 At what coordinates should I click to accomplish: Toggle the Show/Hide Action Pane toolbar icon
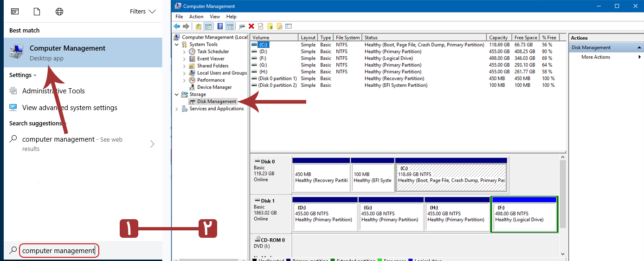click(x=229, y=26)
